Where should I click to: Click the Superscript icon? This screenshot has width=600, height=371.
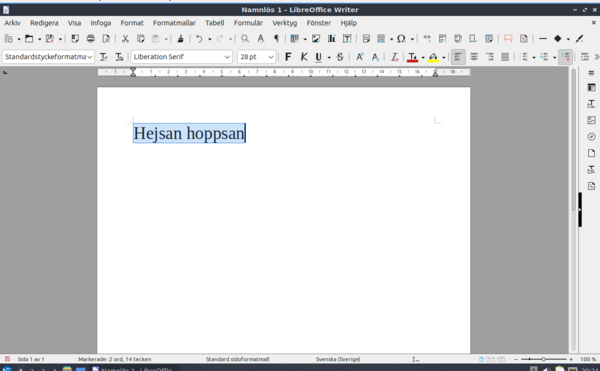tap(360, 57)
